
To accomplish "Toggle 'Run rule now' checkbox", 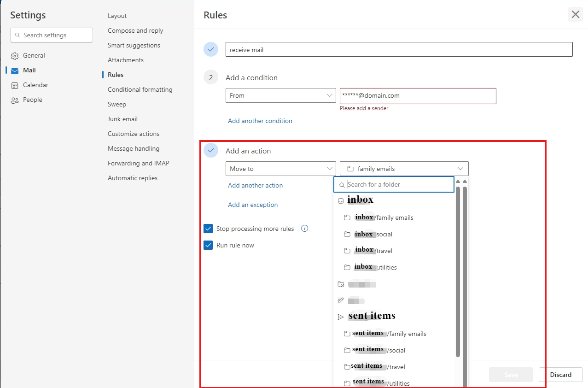I will 208,245.
